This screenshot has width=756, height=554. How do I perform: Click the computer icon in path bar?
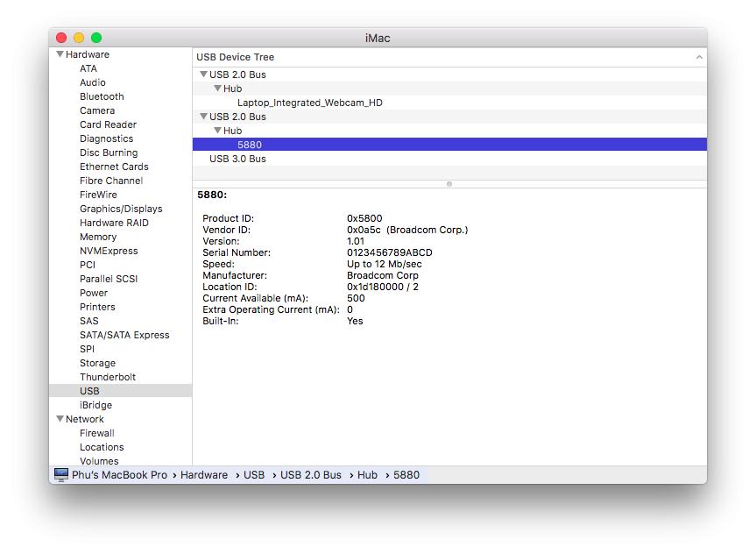61,475
